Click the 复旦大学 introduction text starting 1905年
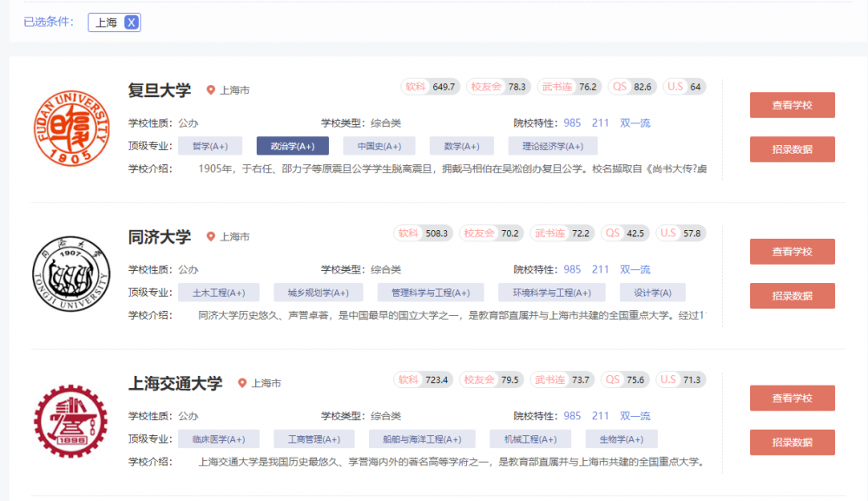 (x=452, y=168)
